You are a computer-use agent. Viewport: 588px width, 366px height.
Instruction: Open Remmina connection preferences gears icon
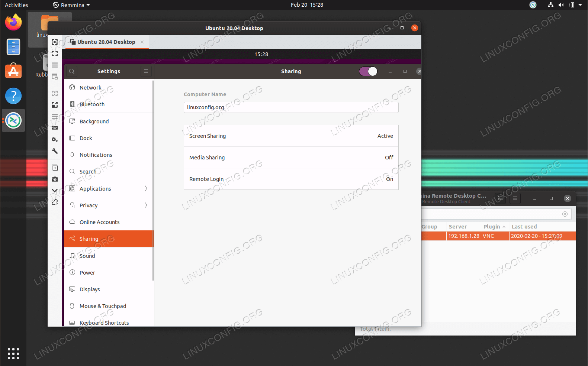pos(55,139)
